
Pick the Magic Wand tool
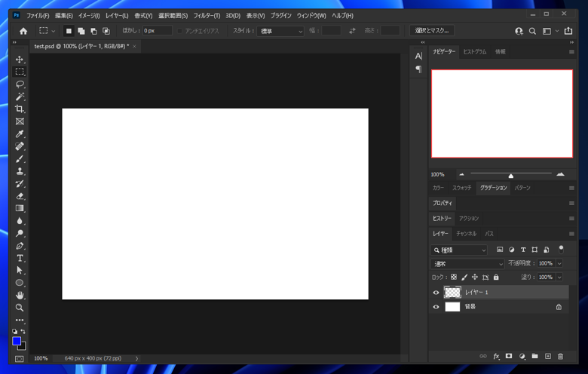click(20, 97)
